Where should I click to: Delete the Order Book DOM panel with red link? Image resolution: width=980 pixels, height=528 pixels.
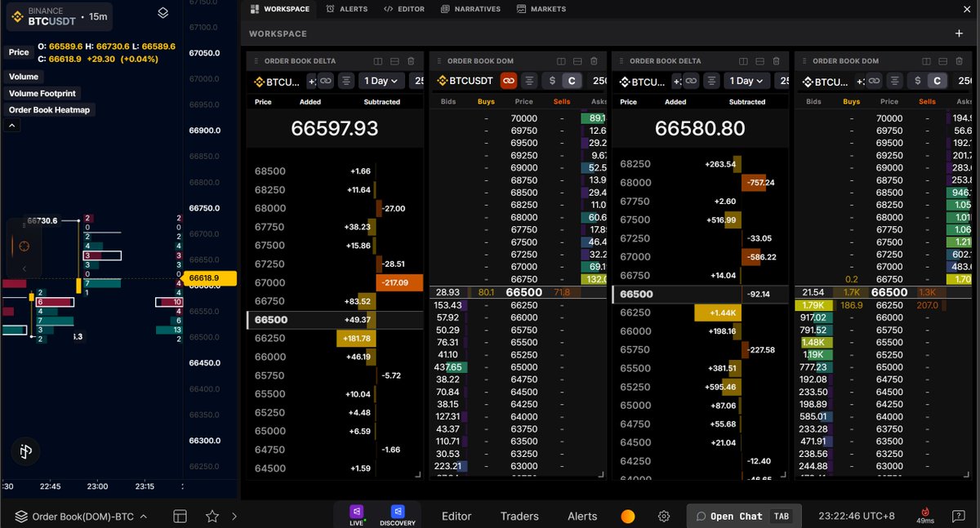[x=594, y=61]
